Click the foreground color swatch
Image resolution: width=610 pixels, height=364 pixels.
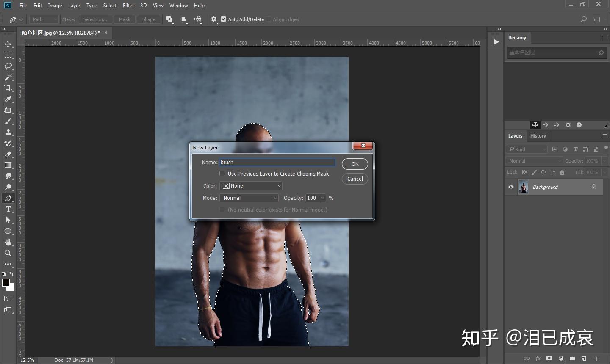click(x=6, y=283)
